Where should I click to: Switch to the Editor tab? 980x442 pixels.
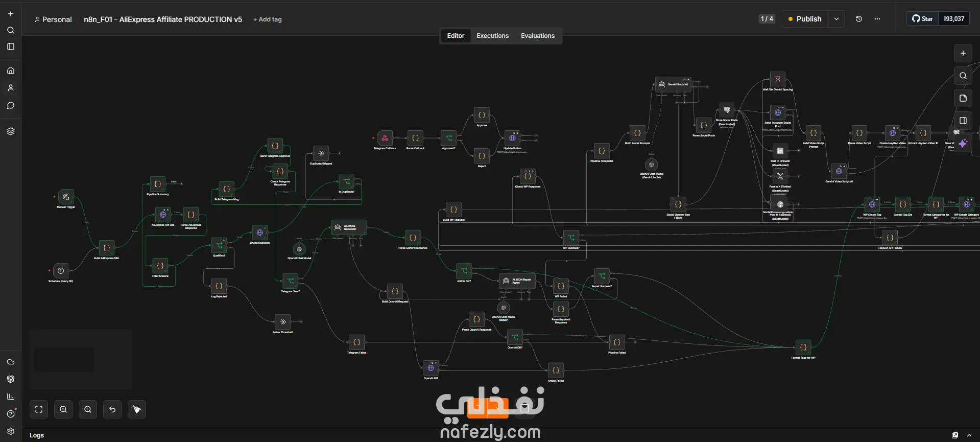click(x=456, y=36)
